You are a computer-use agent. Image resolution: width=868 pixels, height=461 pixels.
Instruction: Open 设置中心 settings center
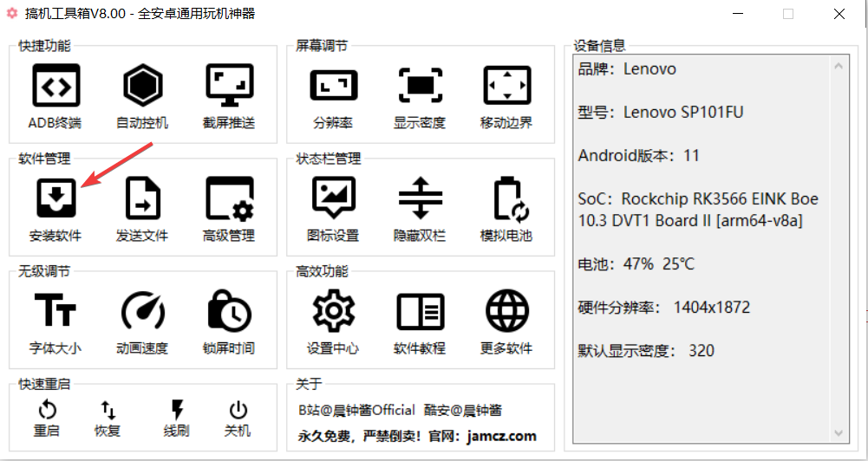pos(333,322)
